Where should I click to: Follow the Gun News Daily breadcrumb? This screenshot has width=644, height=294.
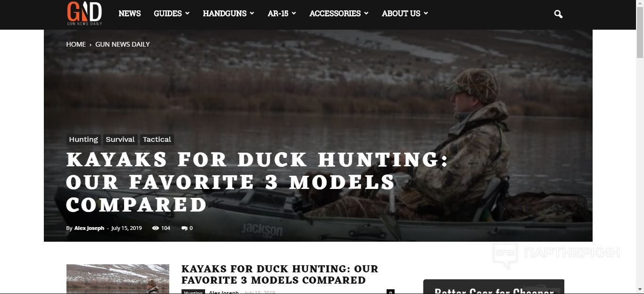(x=123, y=44)
